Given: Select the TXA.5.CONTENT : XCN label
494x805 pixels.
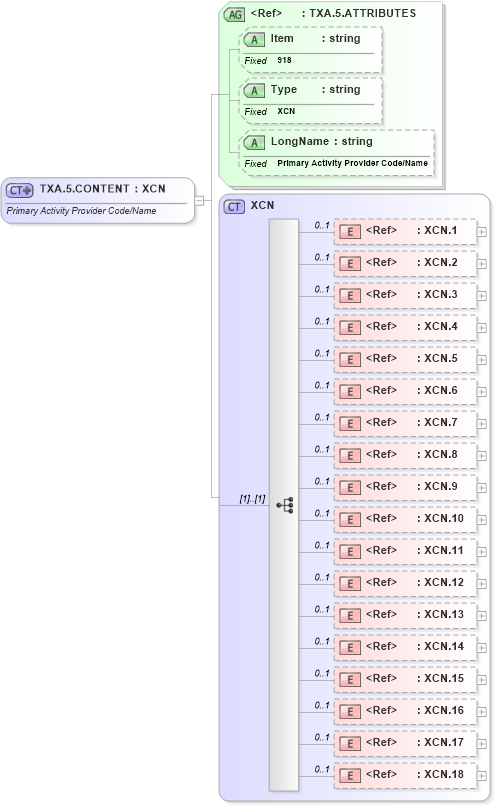Looking at the screenshot, I should point(103,189).
